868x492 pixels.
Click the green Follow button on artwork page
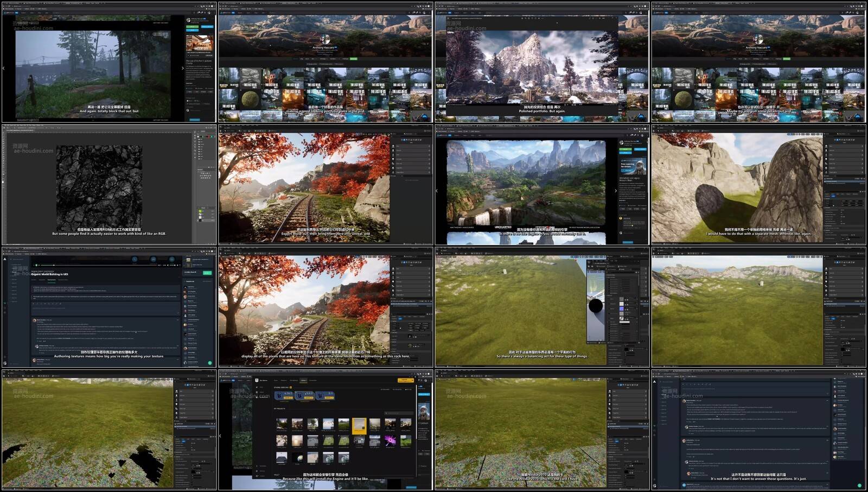192,27
